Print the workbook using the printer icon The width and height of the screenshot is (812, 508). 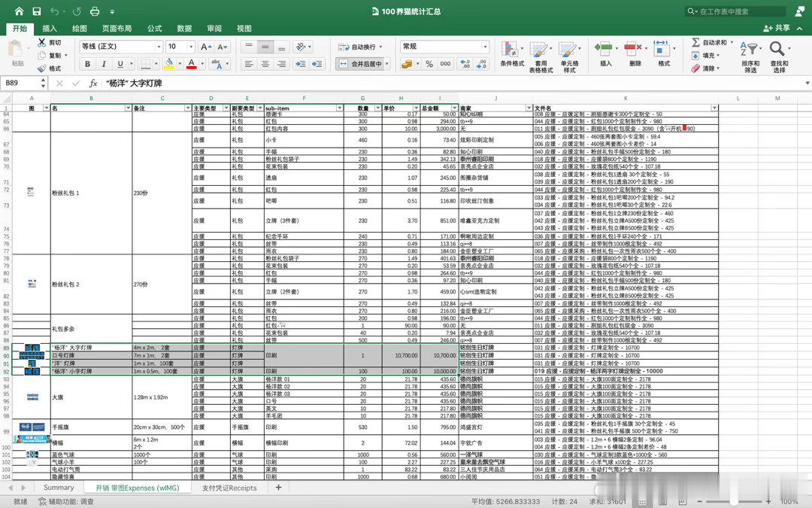coord(95,11)
